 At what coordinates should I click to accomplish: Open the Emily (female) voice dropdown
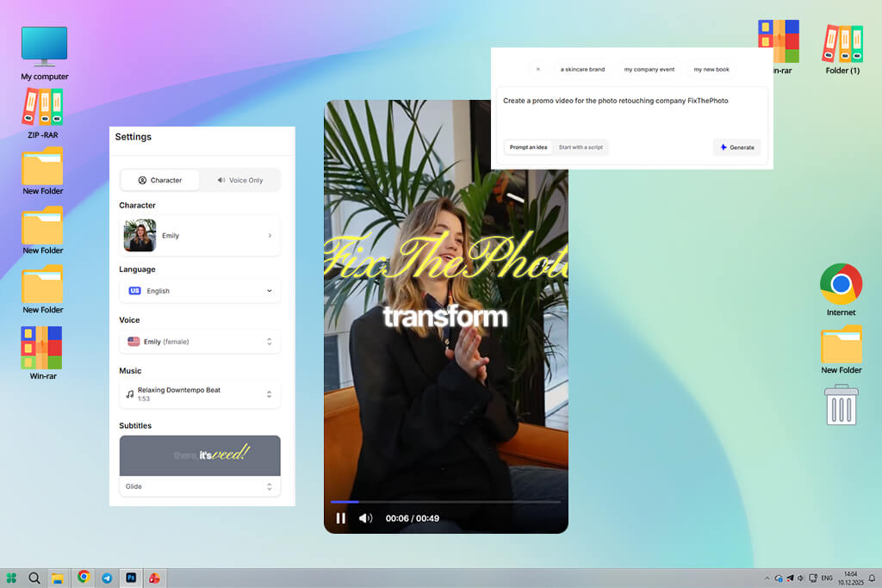(x=200, y=342)
